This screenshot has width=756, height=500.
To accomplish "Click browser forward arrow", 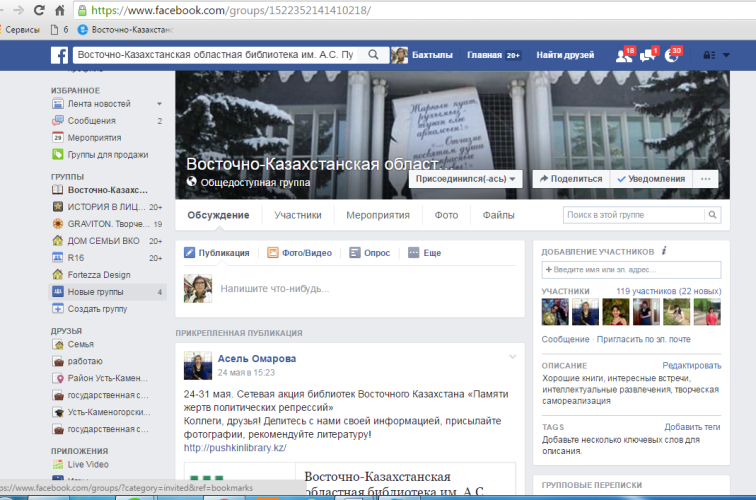I will tap(18, 10).
